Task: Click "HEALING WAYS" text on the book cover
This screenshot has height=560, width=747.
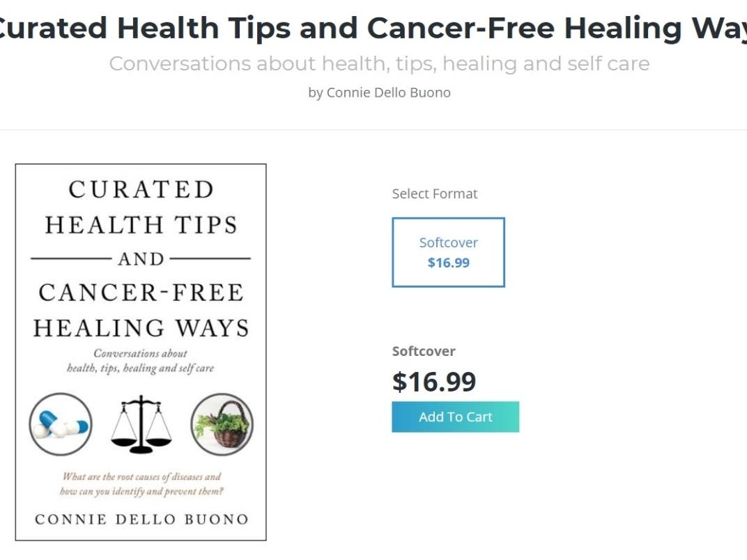Action: click(x=141, y=327)
